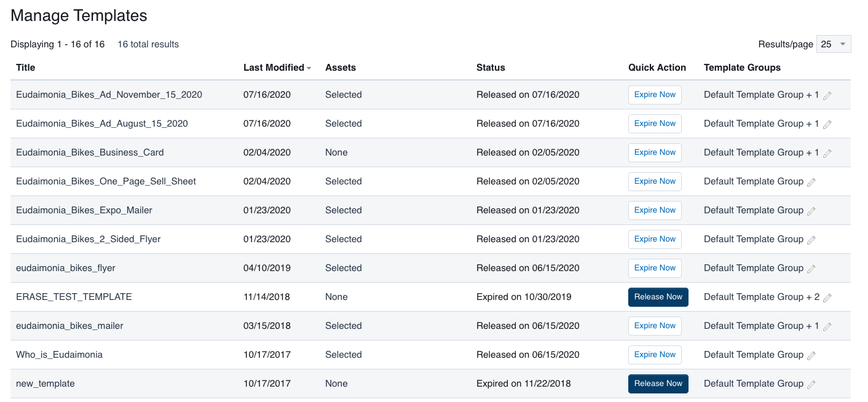Release ERASE_TEST_TEMPLATE now
This screenshot has width=868, height=402.
(658, 297)
